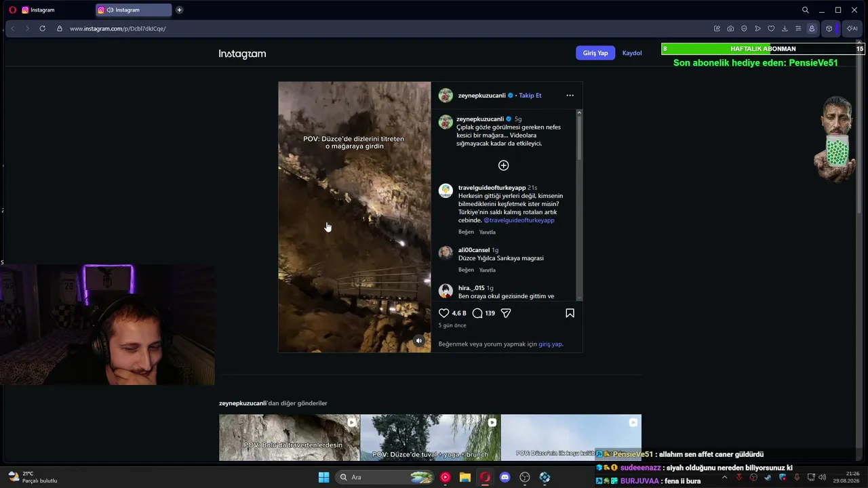Load more comments with the plus icon
The image size is (868, 488).
point(503,165)
